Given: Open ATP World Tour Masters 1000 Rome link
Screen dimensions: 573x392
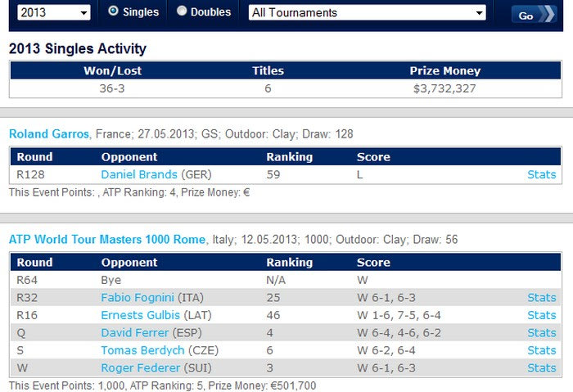Looking at the screenshot, I should click(x=107, y=240).
